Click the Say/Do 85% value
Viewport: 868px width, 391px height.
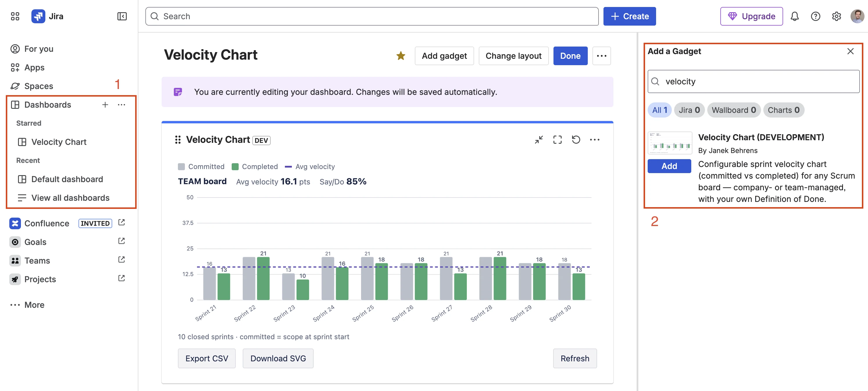pyautogui.click(x=356, y=182)
